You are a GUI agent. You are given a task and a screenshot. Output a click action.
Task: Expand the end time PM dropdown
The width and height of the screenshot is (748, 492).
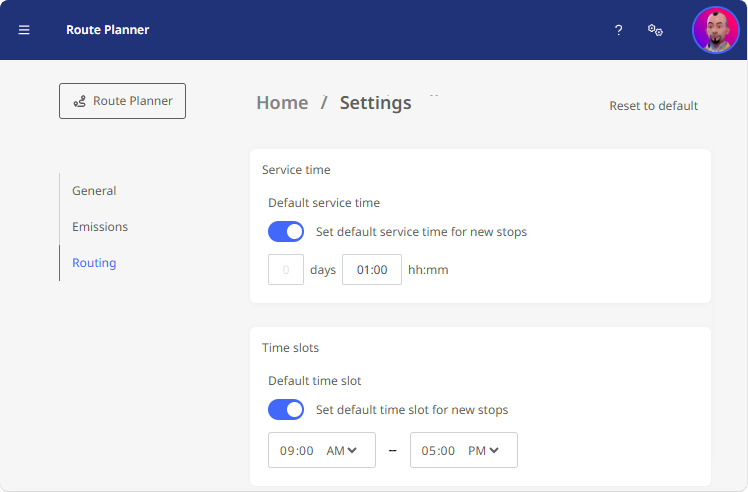[484, 450]
